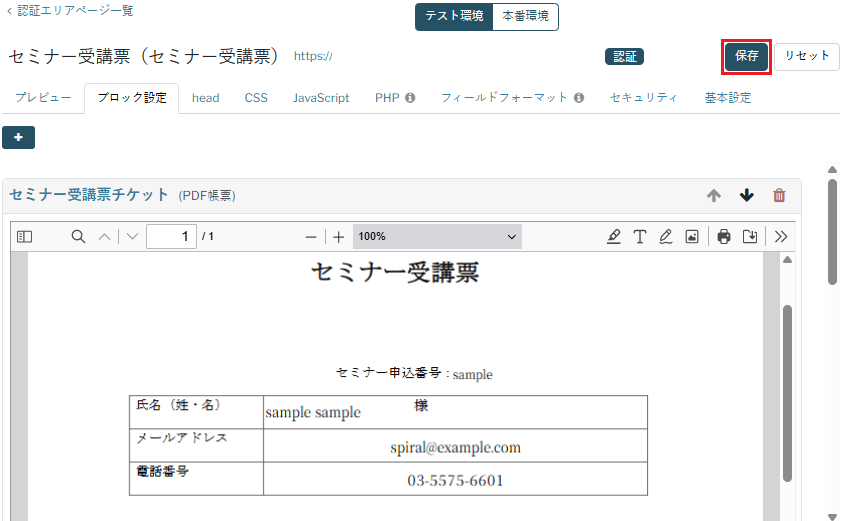Click the 保存 button
843x521 pixels.
coord(746,56)
